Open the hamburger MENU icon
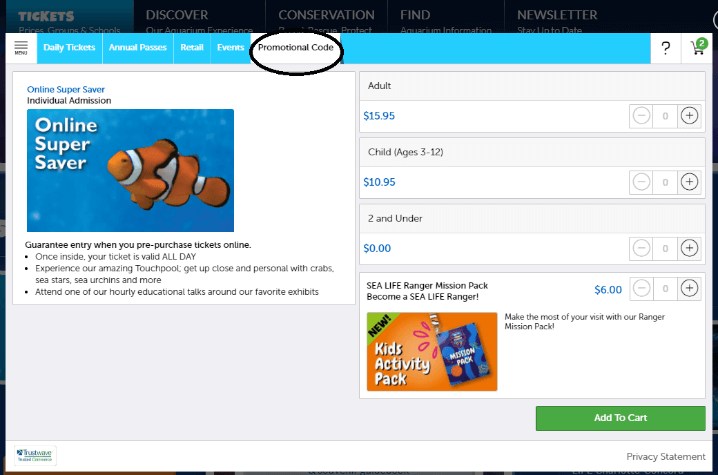This screenshot has width=718, height=475. [21, 48]
